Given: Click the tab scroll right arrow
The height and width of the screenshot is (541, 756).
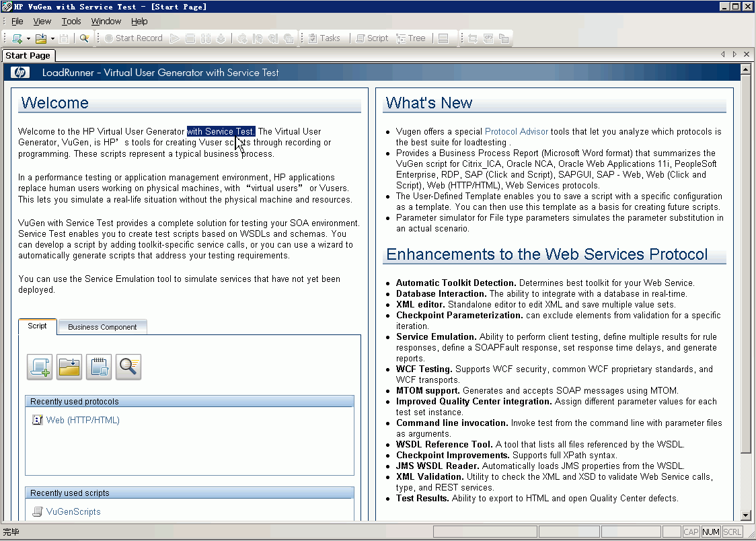Looking at the screenshot, I should tap(734, 55).
